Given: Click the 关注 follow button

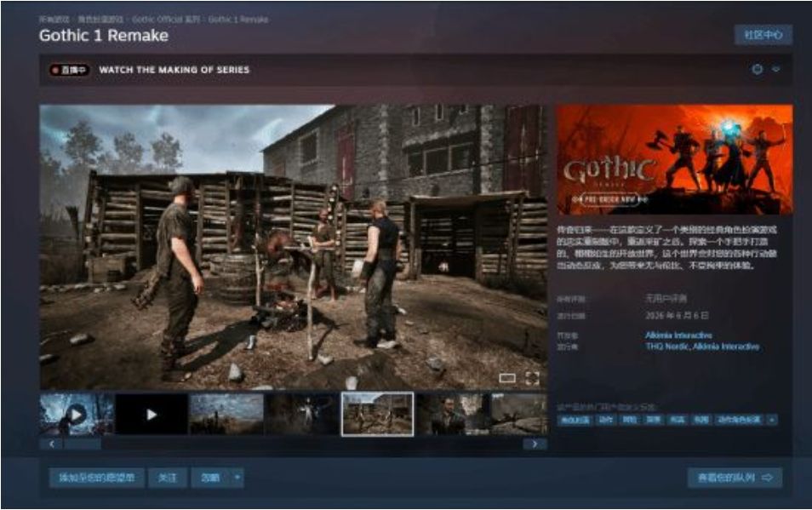Looking at the screenshot, I should (168, 478).
